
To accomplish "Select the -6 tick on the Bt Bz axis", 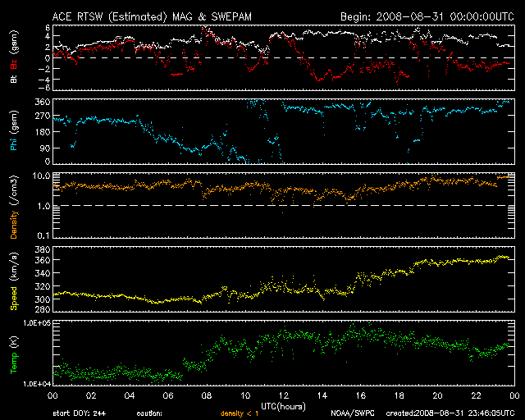I will click(x=44, y=88).
